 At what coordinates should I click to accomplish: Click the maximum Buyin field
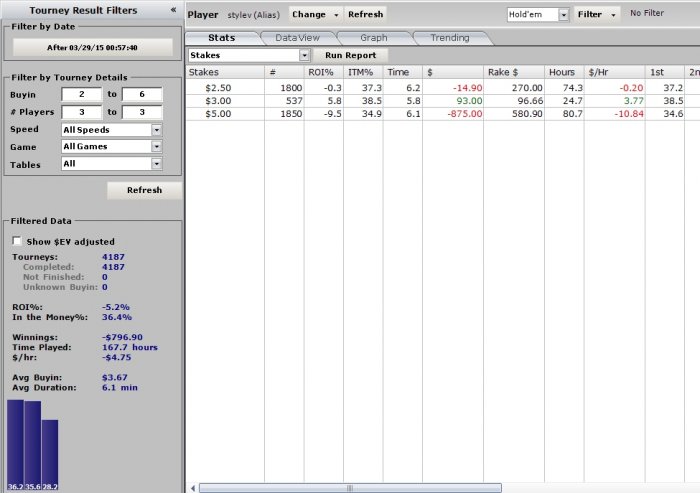point(142,94)
